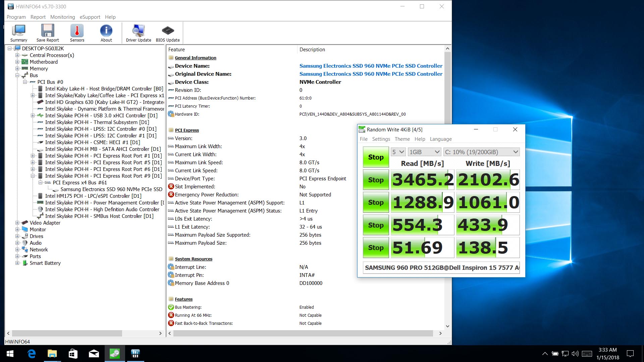Click Stop button beside 3465.2

point(376,180)
